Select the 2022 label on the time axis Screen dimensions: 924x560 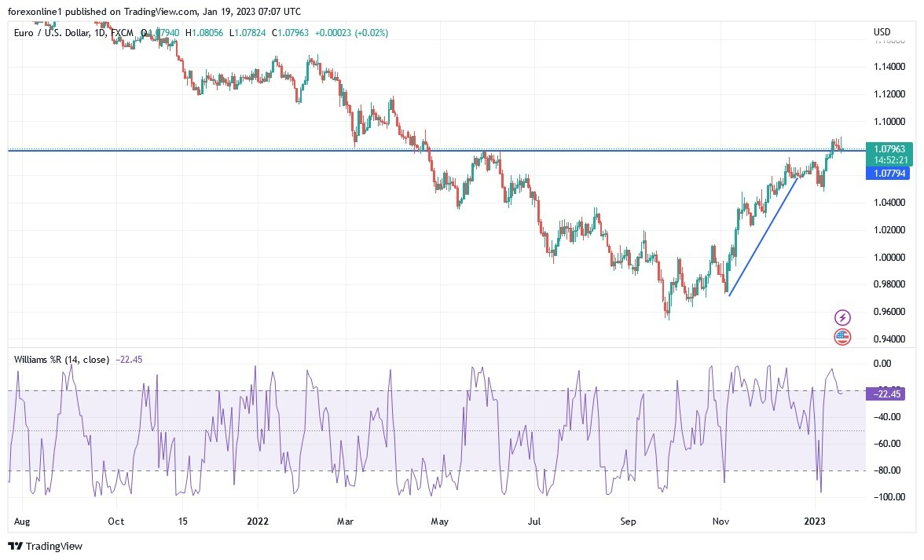click(x=258, y=521)
